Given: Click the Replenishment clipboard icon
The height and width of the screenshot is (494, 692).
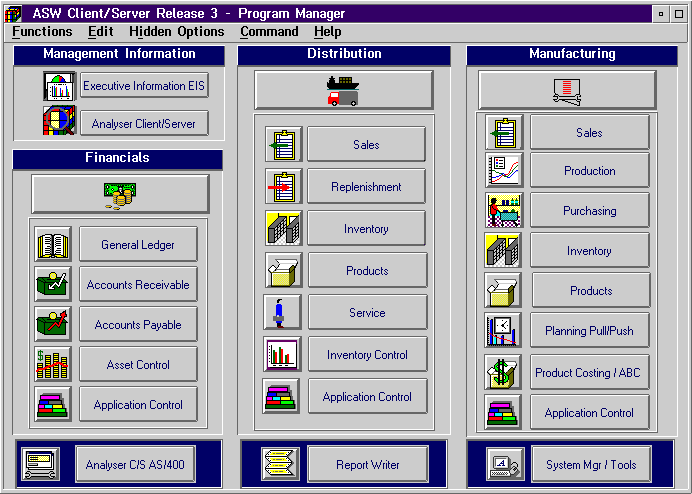Looking at the screenshot, I should click(283, 186).
